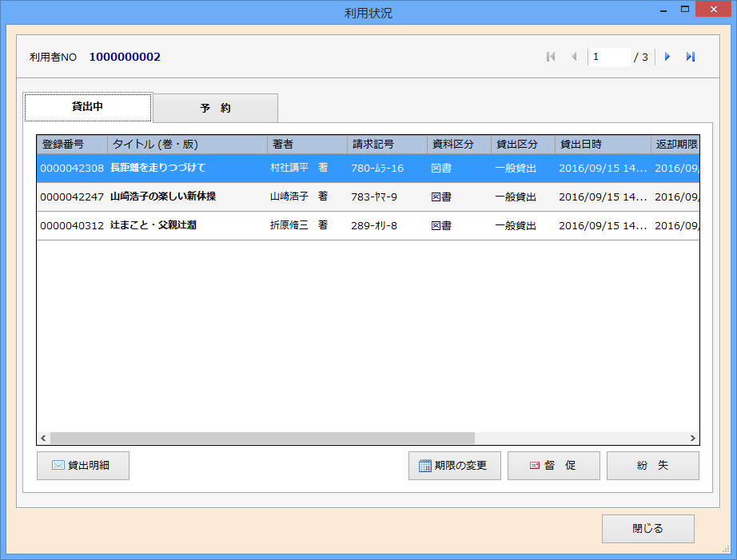The image size is (737, 560).
Task: Maximize the 利用状況 window
Action: tap(685, 9)
